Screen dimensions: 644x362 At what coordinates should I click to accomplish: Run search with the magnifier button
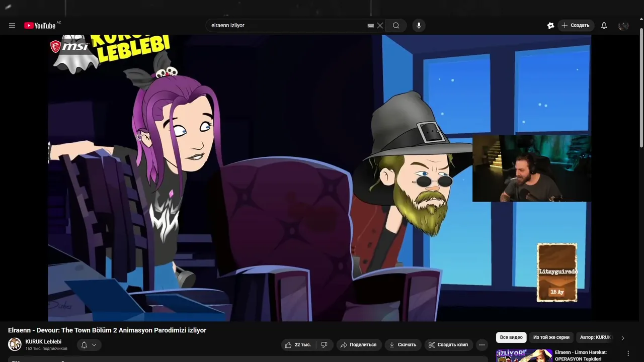tap(396, 26)
